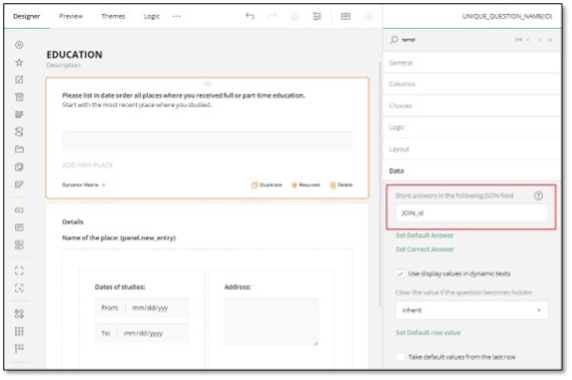Click the page Description placeholder text
This screenshot has height=380, width=572.
63,65
